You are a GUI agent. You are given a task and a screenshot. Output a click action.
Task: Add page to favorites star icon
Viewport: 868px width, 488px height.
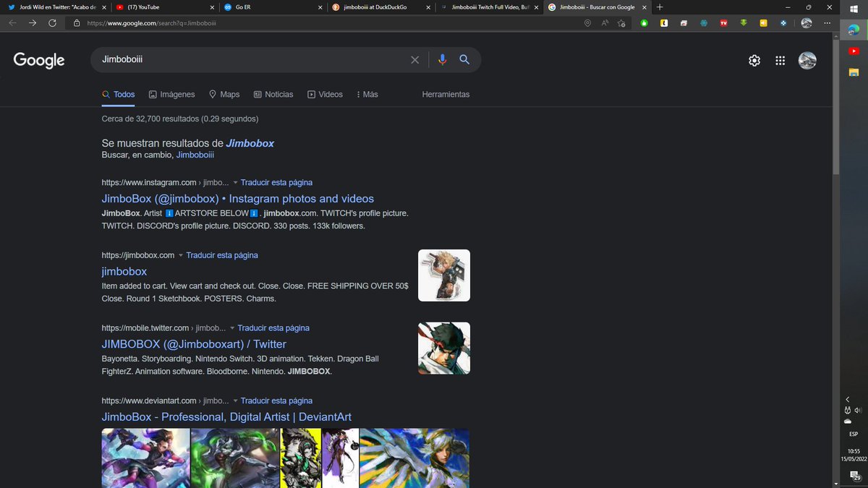621,23
